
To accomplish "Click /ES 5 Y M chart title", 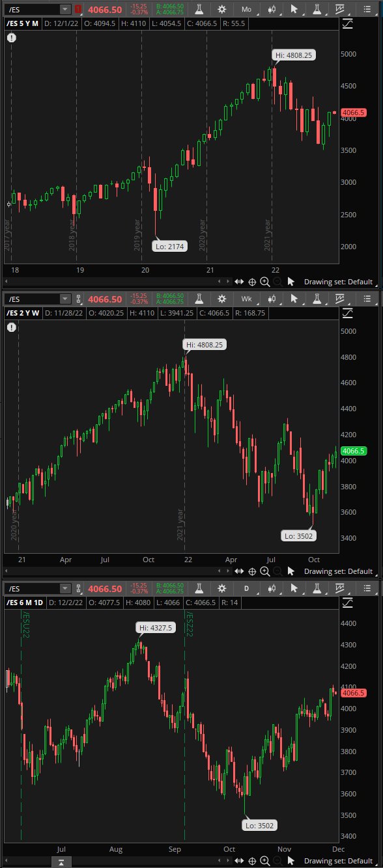I will pos(23,23).
